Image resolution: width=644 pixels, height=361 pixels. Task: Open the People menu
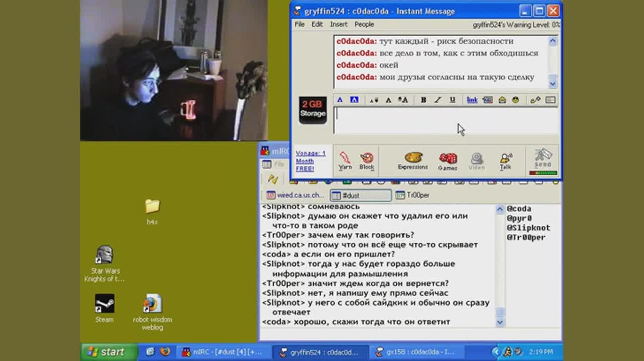click(x=364, y=24)
